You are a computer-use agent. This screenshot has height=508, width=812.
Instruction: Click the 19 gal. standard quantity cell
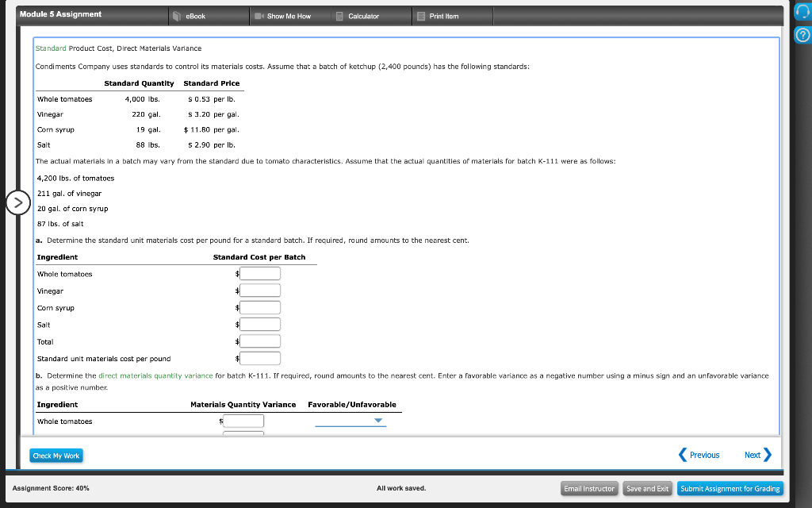[x=148, y=129]
